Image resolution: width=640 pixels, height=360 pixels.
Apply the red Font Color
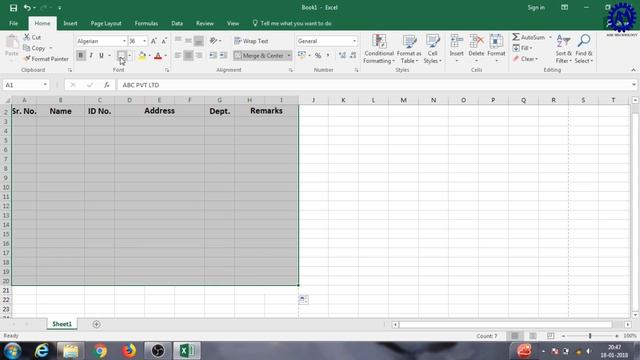coord(158,56)
